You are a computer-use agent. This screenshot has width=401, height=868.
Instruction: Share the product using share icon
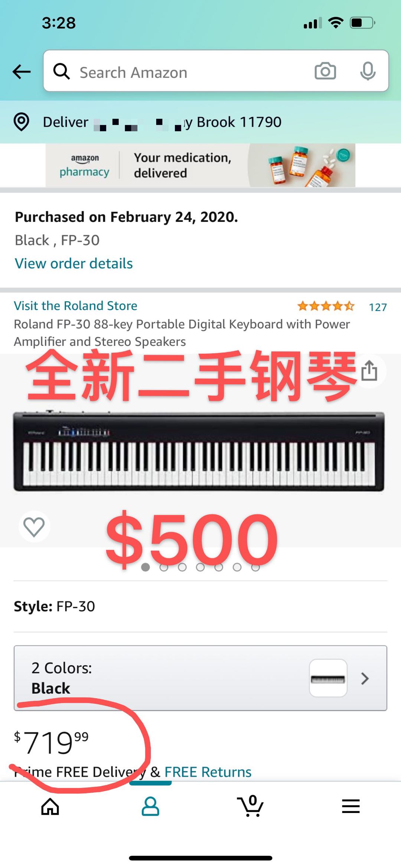point(369,371)
